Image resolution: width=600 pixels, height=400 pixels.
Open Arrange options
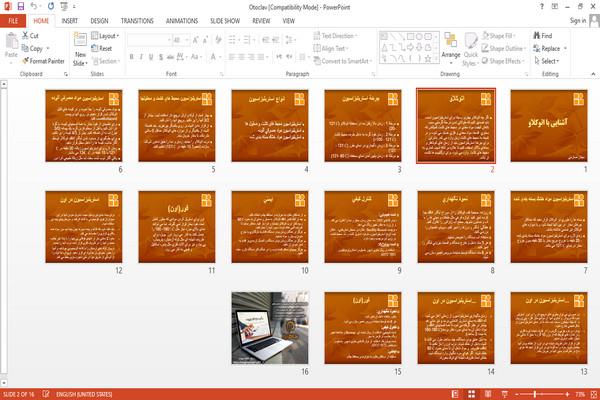click(x=451, y=47)
